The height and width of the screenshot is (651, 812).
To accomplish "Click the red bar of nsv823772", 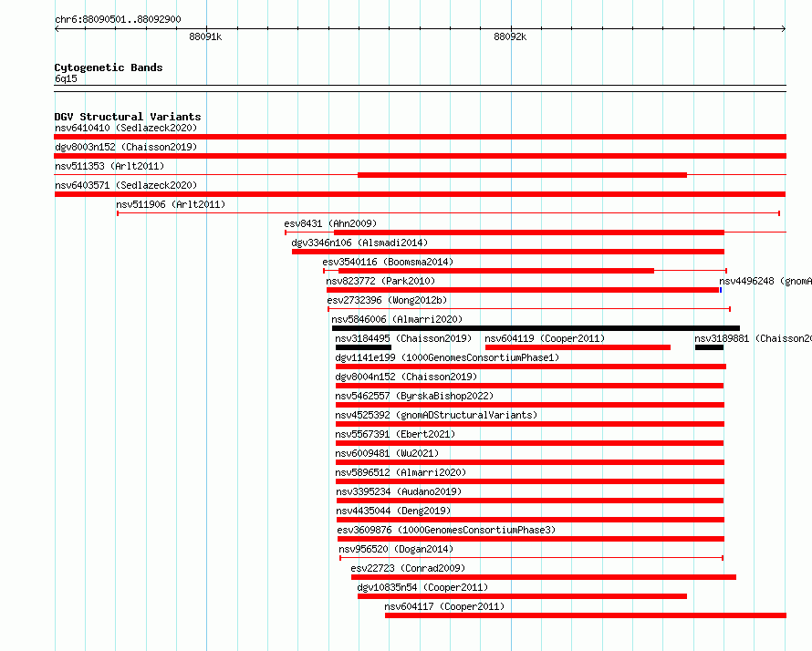I will (523, 290).
